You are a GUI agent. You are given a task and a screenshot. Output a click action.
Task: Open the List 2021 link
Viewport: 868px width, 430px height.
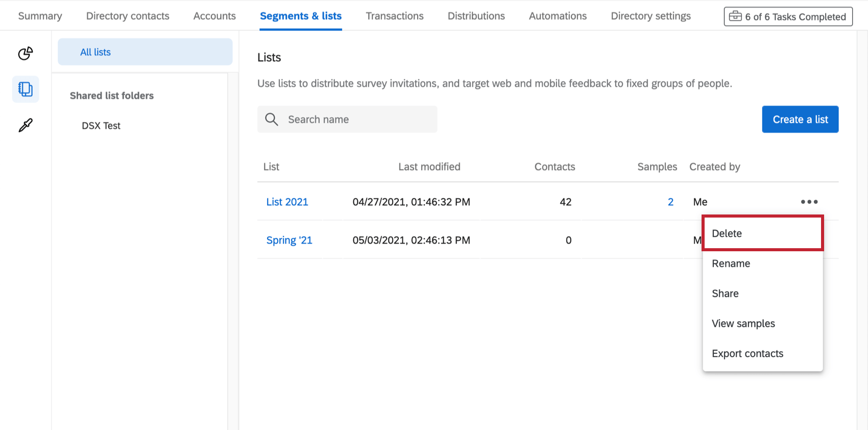click(287, 202)
